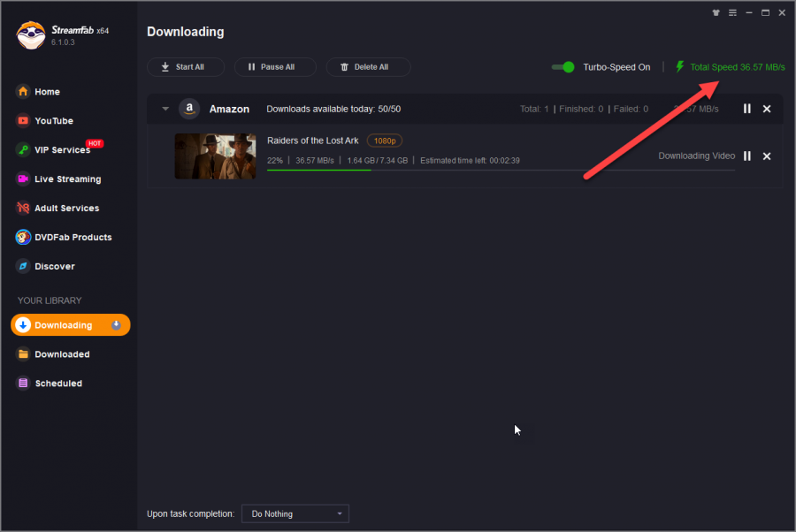Open the Upon task completion dropdown
This screenshot has width=796, height=532.
(295, 513)
